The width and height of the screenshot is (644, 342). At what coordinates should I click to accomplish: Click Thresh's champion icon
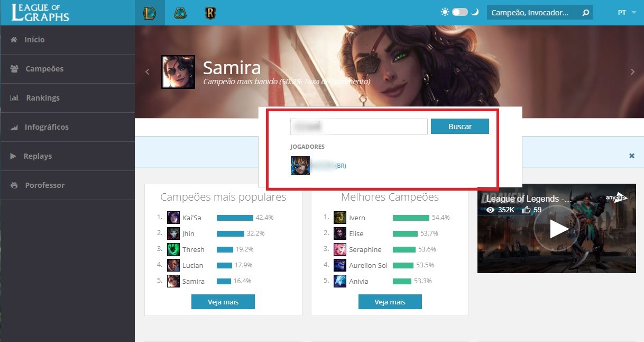(173, 249)
